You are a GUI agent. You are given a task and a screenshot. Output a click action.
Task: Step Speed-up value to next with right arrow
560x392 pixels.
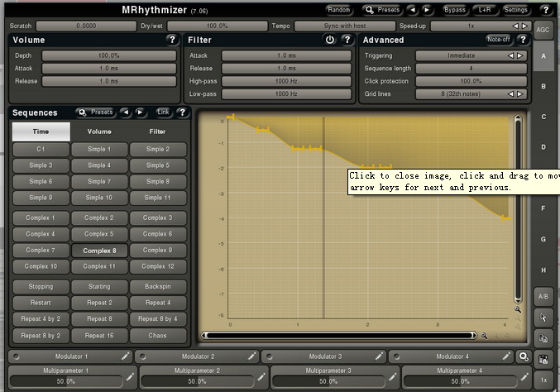[x=524, y=26]
